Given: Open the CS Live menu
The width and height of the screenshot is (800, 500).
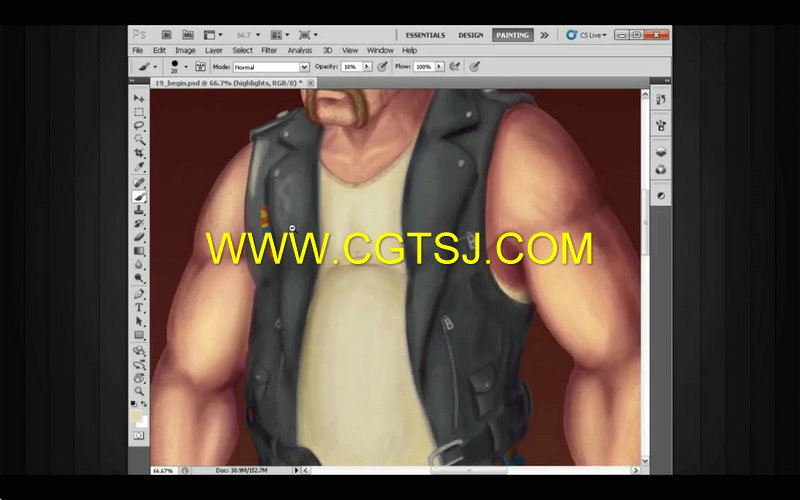Looking at the screenshot, I should [x=587, y=35].
